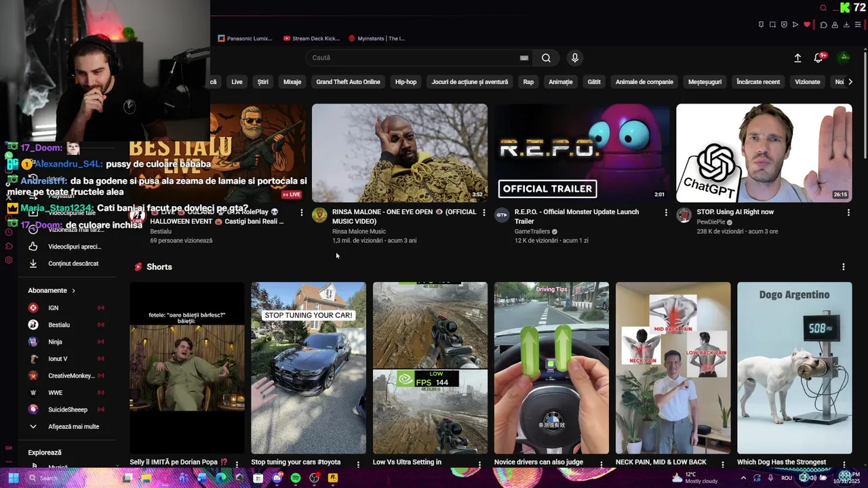Click taskbar weather widget Mostly cloudy

pyautogui.click(x=695, y=478)
